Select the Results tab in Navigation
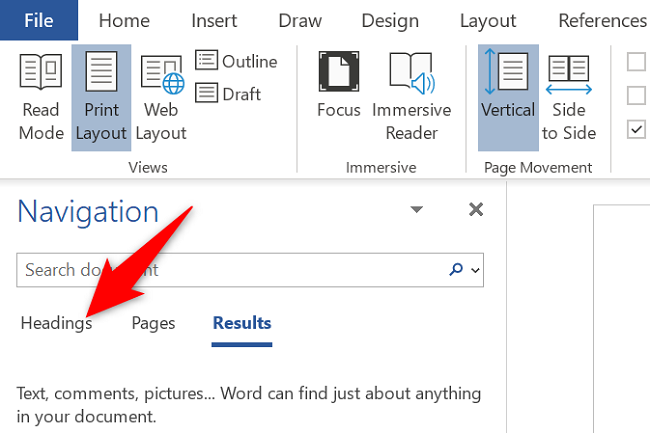650x433 pixels. pos(241,323)
